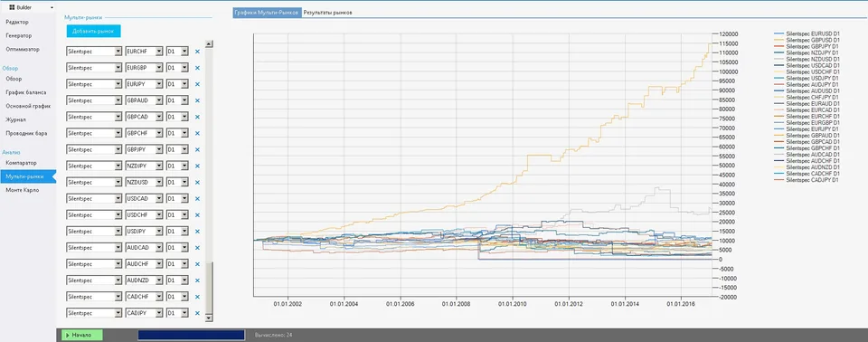Click the market list scrollbar thumb
Image resolution: width=868 pixels, height=342 pixels.
click(209, 289)
